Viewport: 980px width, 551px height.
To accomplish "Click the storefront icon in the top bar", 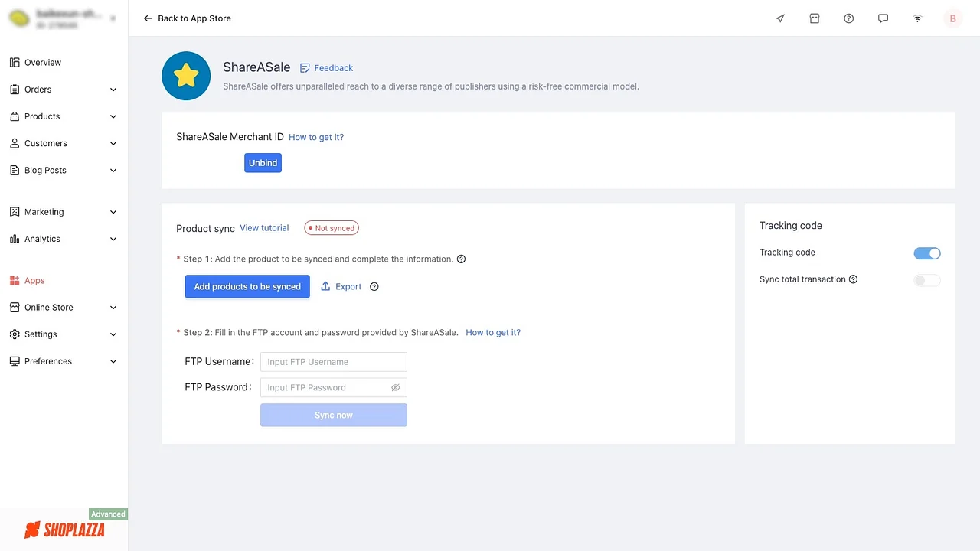I will pyautogui.click(x=815, y=18).
